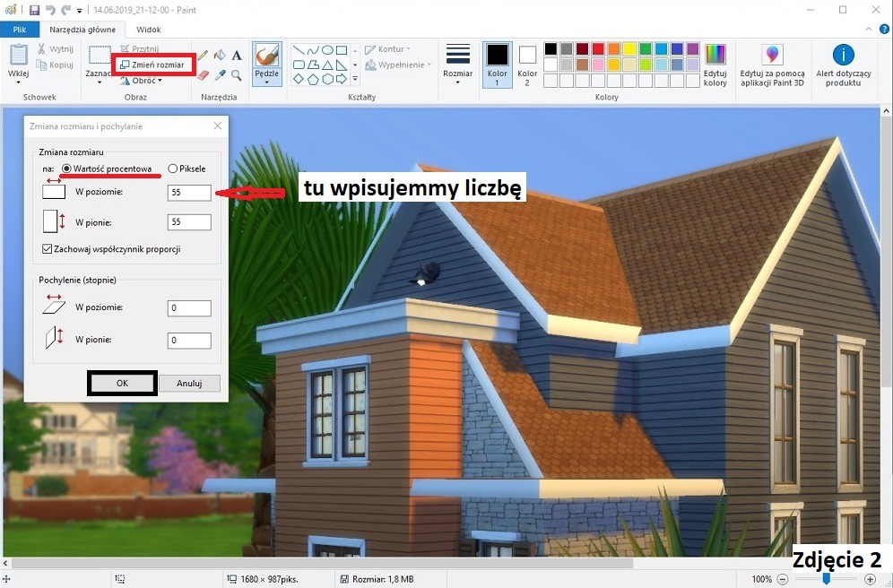Image resolution: width=893 pixels, height=588 pixels.
Task: Open the Plik file menu
Action: [x=20, y=30]
